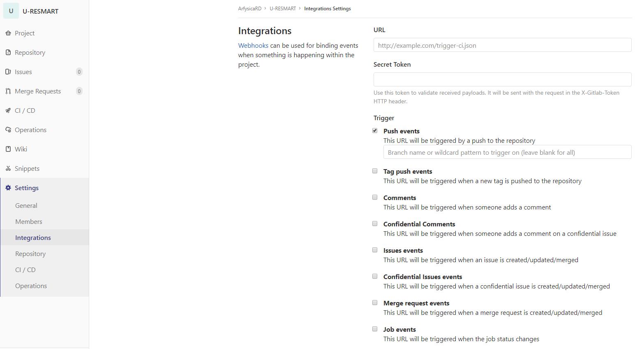Click the Repository file icon in sidebar
This screenshot has height=349, width=644.
tap(8, 53)
